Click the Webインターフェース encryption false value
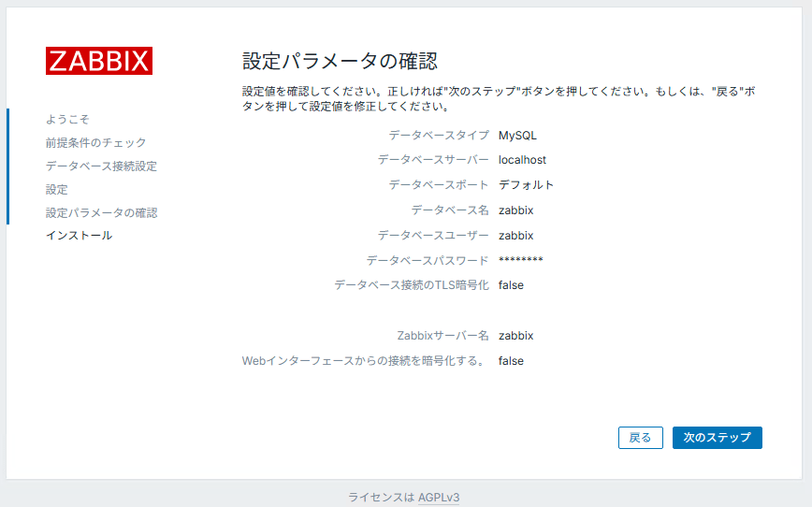Image resolution: width=812 pixels, height=507 pixels. pos(511,361)
